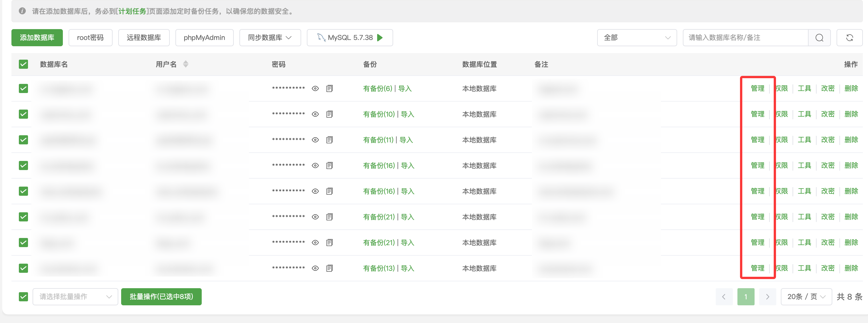
Task: Click the refresh list icon
Action: pos(849,38)
